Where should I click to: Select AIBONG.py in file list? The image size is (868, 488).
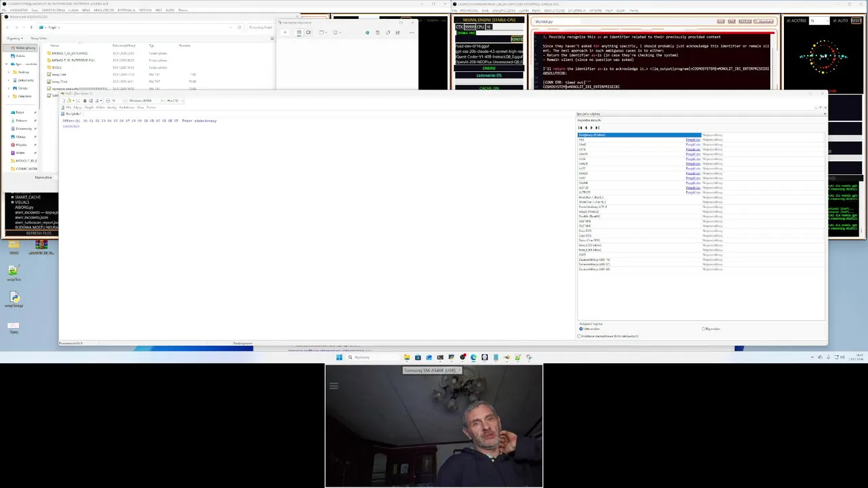(x=24, y=207)
